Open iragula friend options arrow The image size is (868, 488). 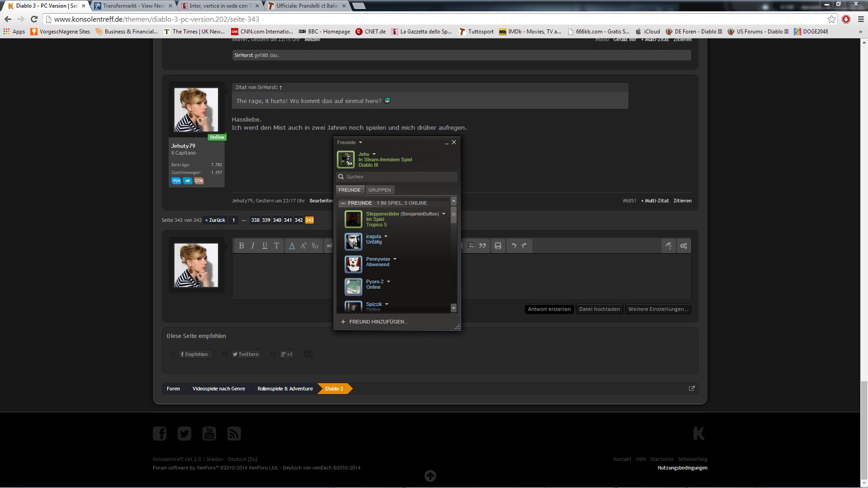[386, 236]
